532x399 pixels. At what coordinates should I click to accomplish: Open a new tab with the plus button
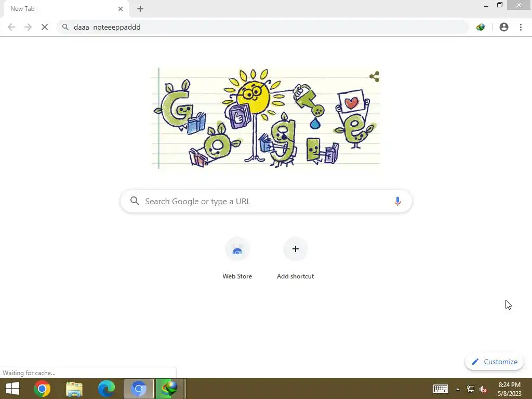(140, 9)
